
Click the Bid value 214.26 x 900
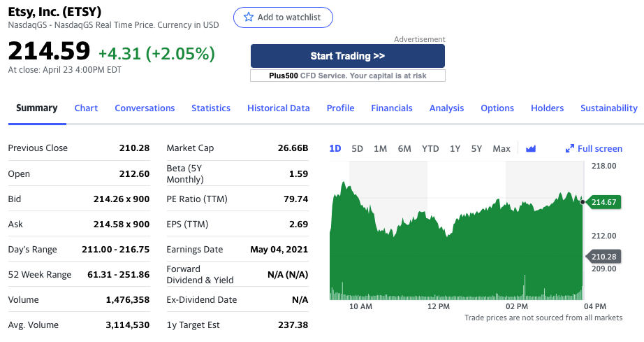coord(122,199)
